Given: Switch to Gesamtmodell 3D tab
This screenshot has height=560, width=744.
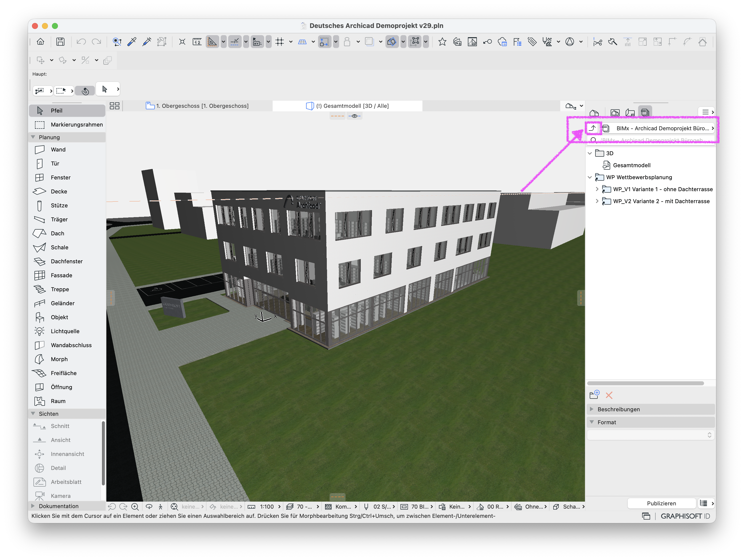Looking at the screenshot, I should point(348,106).
